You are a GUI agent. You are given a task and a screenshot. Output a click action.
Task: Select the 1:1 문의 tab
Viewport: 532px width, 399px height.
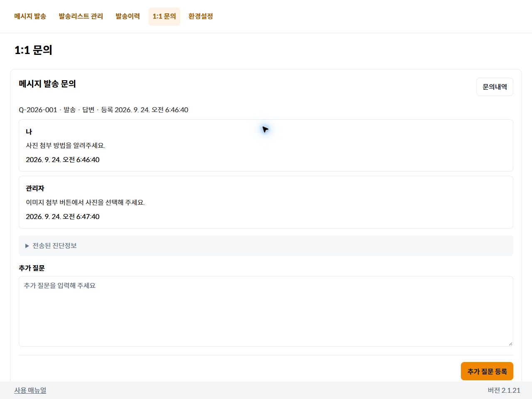click(x=164, y=16)
